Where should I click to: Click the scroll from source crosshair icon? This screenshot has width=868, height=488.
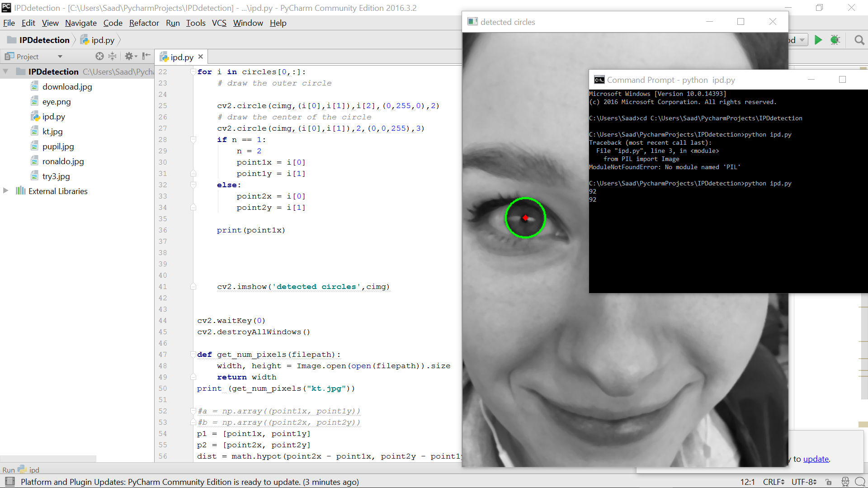(99, 56)
